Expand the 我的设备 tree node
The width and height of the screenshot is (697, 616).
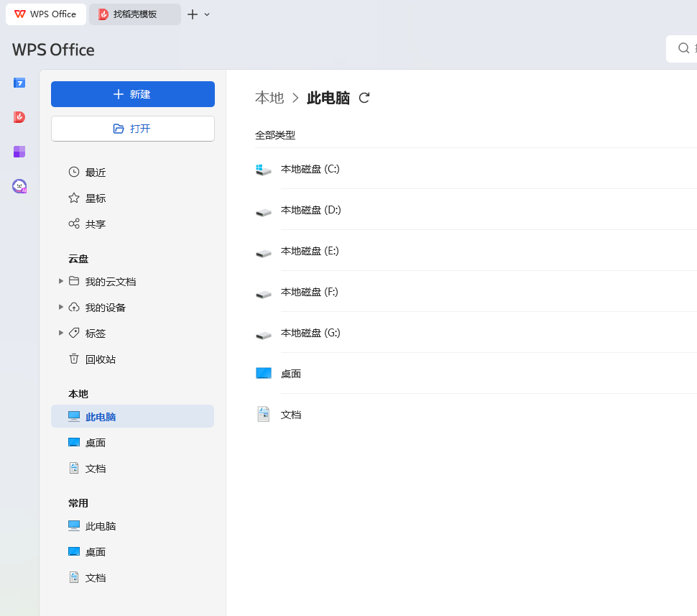[61, 307]
